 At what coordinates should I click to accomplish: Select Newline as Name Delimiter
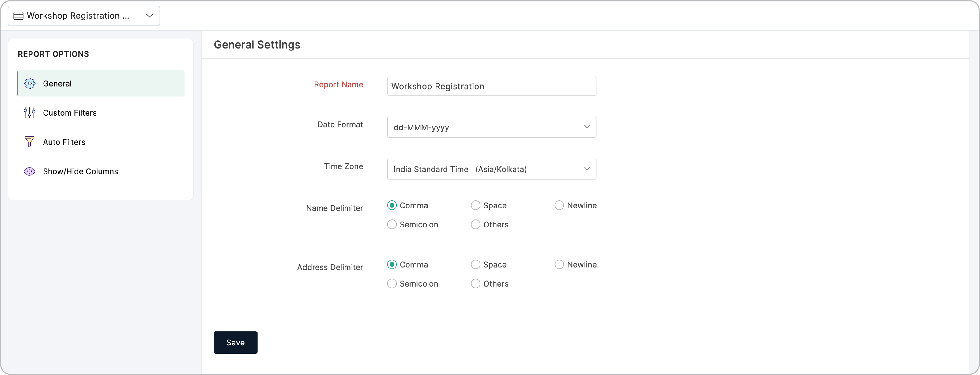pyautogui.click(x=559, y=205)
